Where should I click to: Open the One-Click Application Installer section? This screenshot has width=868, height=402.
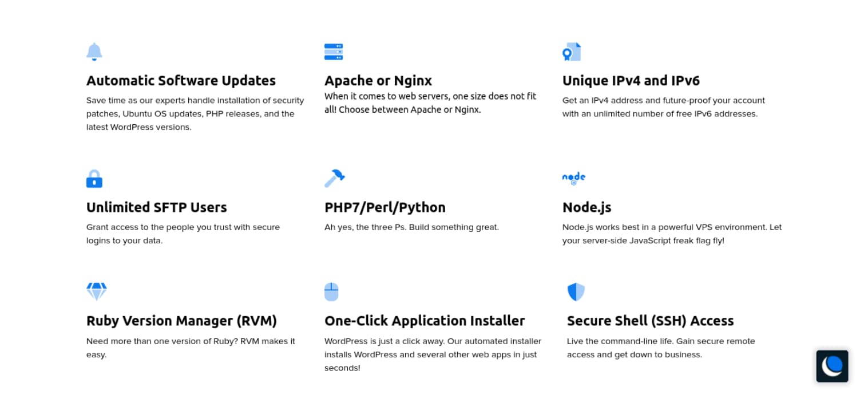pos(425,321)
